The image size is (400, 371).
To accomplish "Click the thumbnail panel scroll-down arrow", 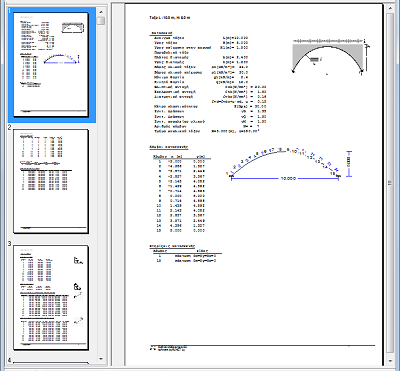I will coord(101,359).
